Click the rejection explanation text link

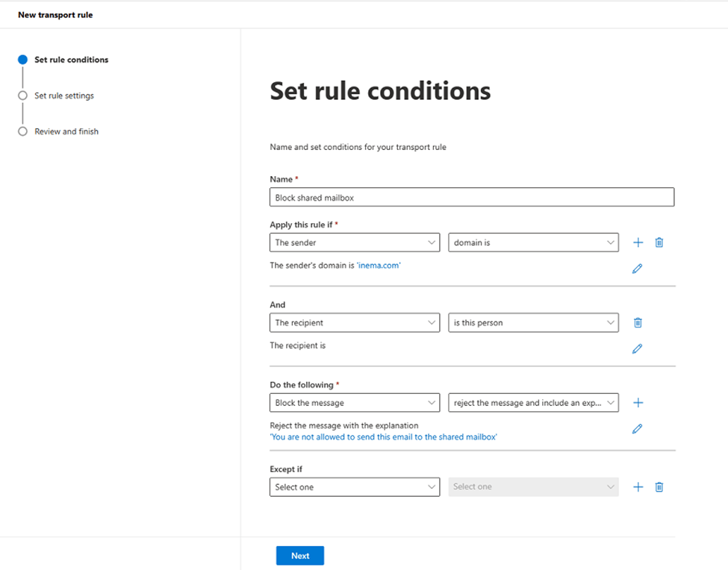coord(384,437)
